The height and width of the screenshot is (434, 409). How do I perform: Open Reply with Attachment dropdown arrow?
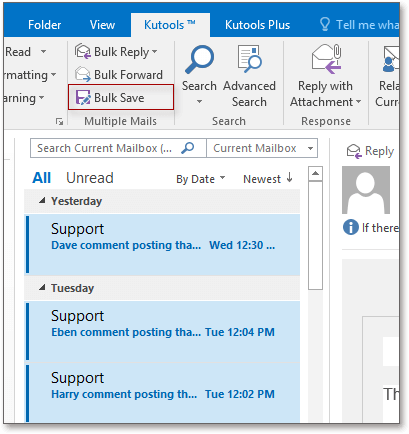click(358, 102)
